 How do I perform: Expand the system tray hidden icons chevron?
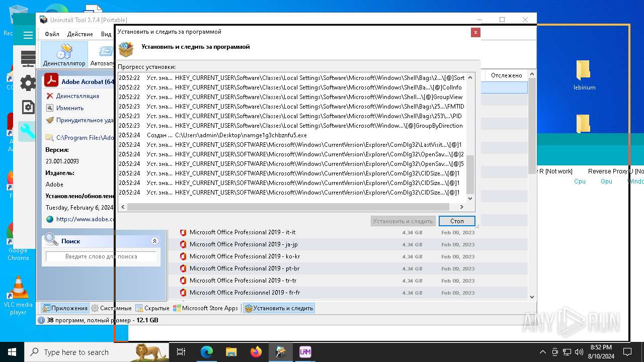click(x=542, y=352)
